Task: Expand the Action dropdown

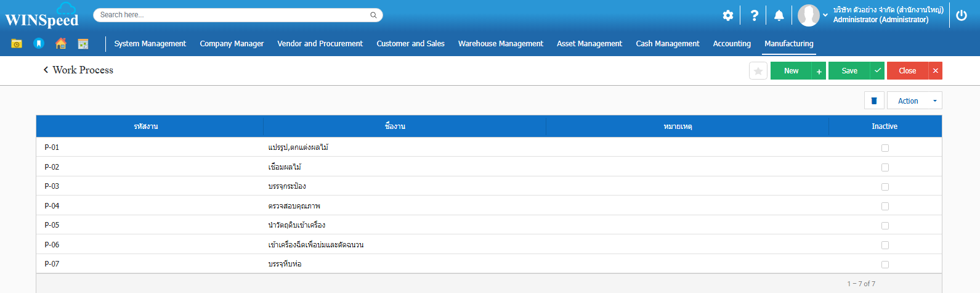Action: coord(914,101)
